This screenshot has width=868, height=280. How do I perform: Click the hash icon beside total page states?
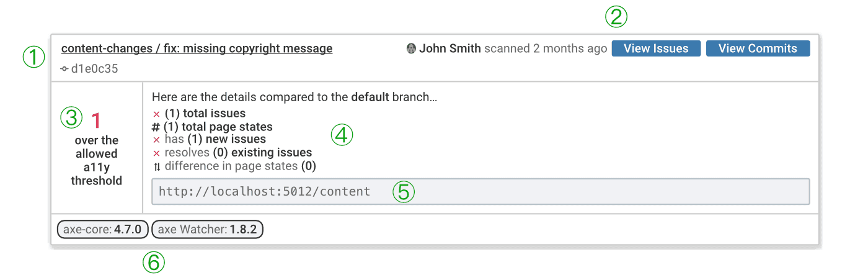(x=156, y=127)
